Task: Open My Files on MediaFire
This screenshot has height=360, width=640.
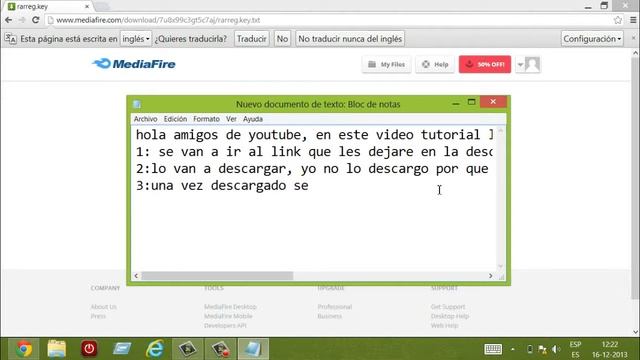Action: coord(387,64)
